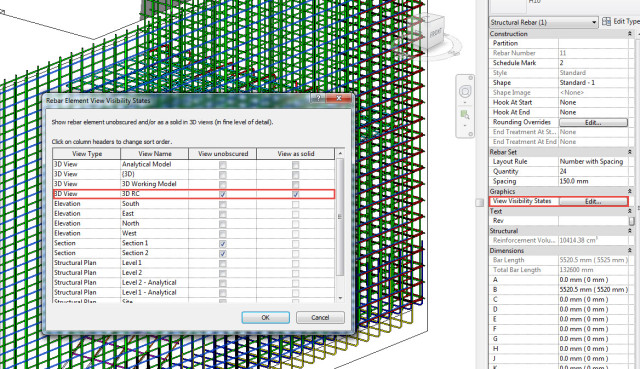Click the Bar Length property label

509,260
